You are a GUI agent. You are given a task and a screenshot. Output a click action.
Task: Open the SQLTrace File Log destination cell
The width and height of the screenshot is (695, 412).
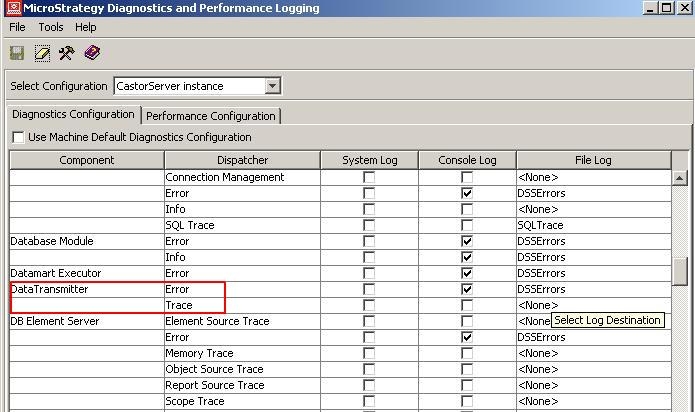pyautogui.click(x=593, y=225)
